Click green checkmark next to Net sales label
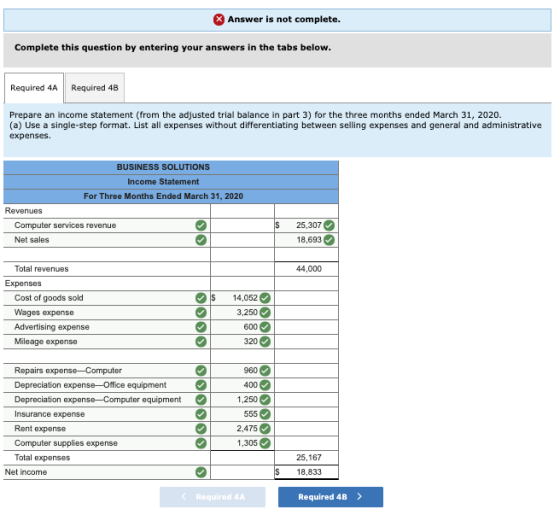The image size is (560, 515). coord(201,240)
